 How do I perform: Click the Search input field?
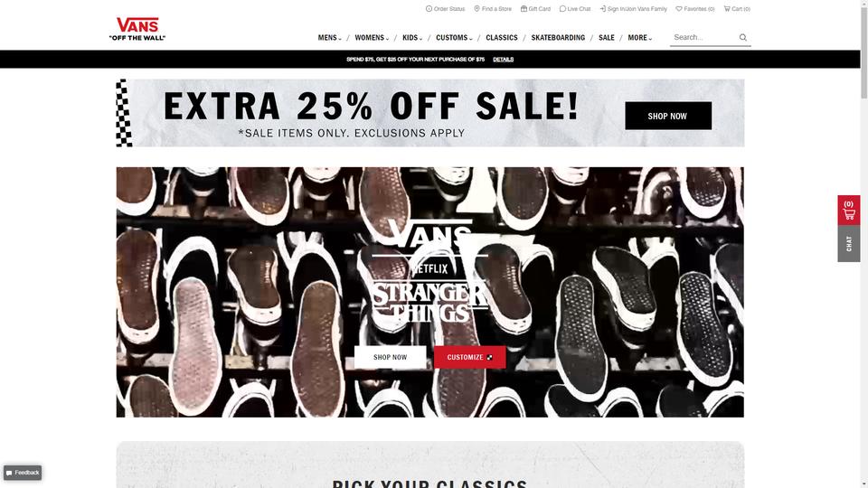[x=703, y=38]
